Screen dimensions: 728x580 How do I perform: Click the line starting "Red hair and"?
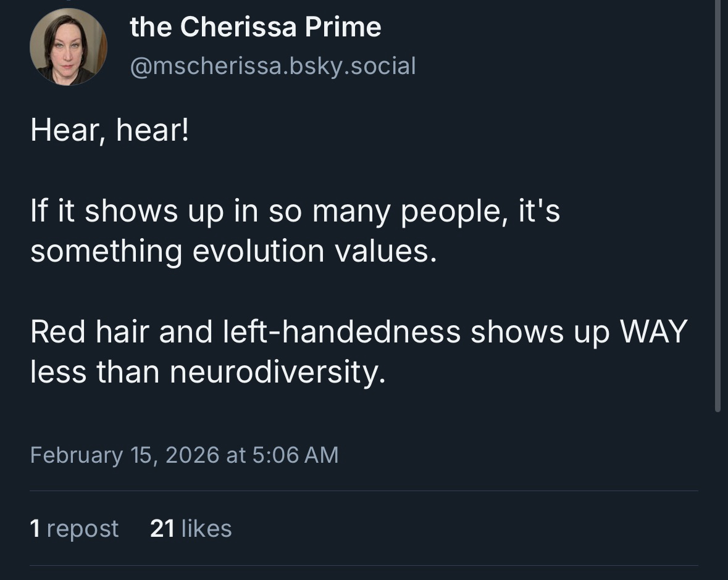[x=358, y=331]
